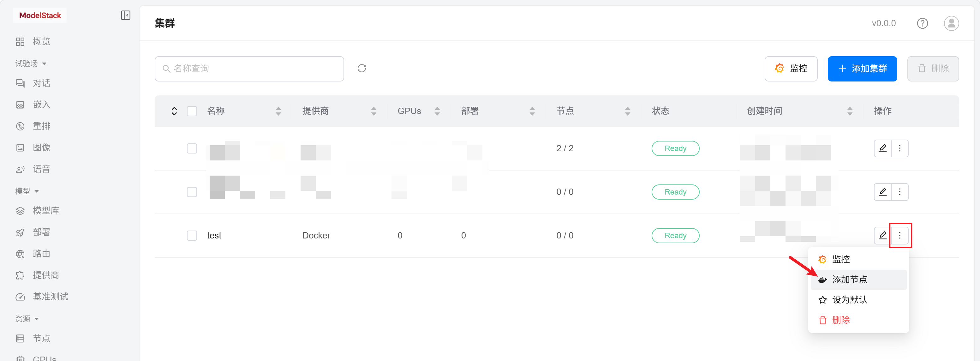Choose 删除 from the row menu
The height and width of the screenshot is (361, 980).
[x=859, y=320]
